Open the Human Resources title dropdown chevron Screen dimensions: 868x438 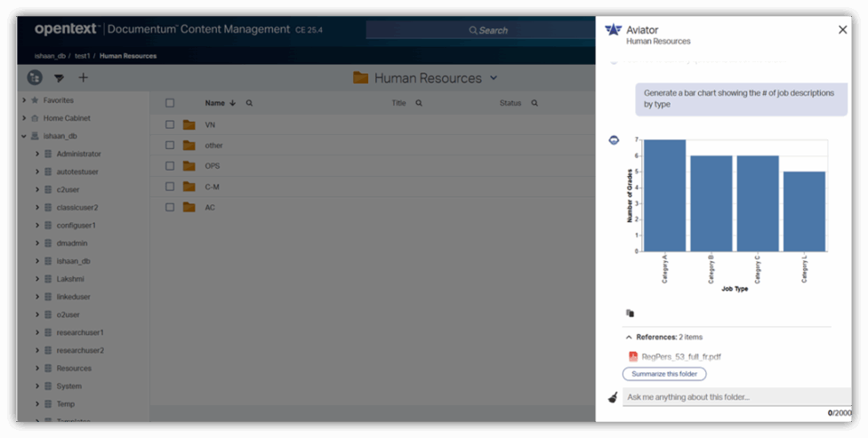click(x=494, y=78)
